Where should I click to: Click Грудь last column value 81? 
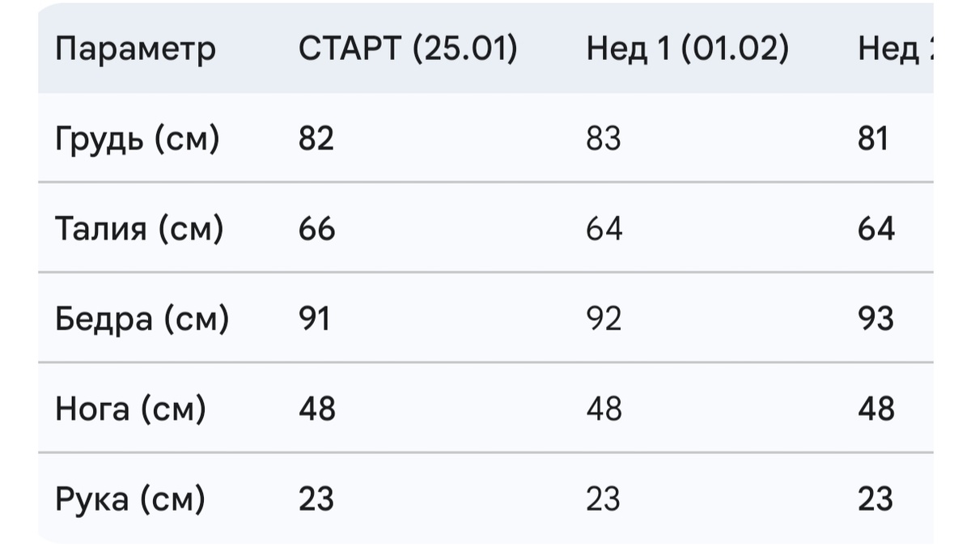(874, 139)
